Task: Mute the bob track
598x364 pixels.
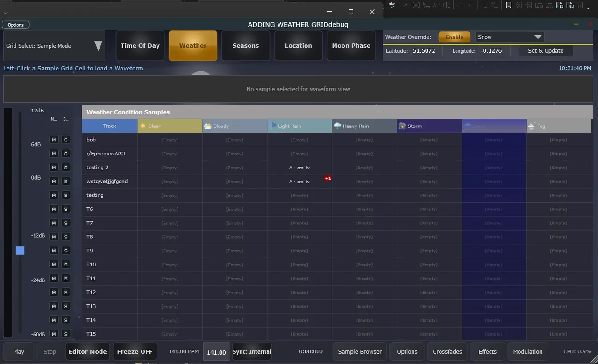Action: [54, 140]
